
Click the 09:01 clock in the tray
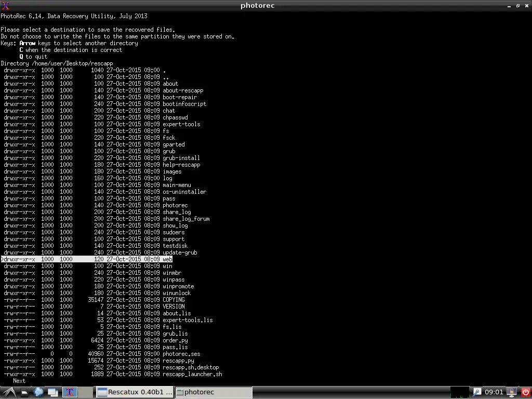[494, 392]
